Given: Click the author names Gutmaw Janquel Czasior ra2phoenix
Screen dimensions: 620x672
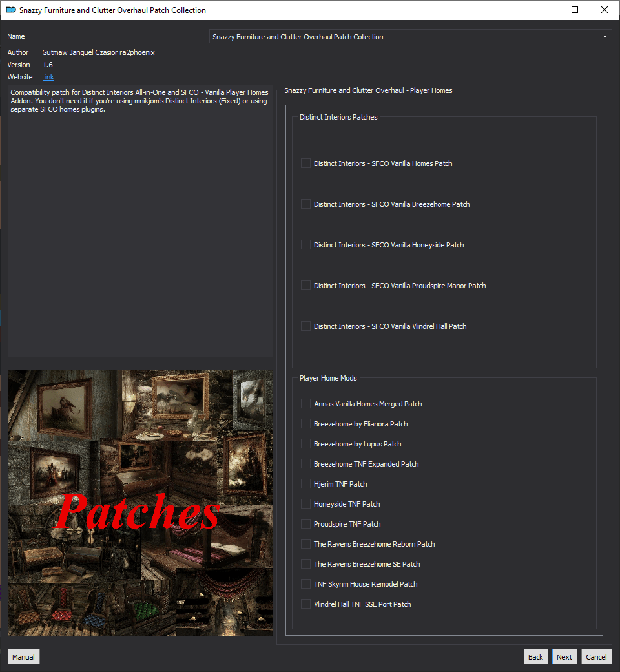Looking at the screenshot, I should (x=98, y=52).
